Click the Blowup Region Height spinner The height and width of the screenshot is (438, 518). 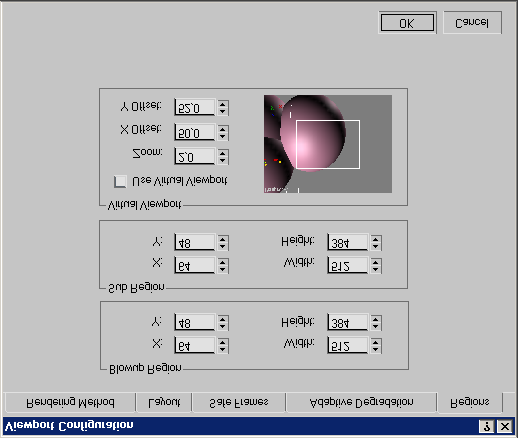coord(376,322)
